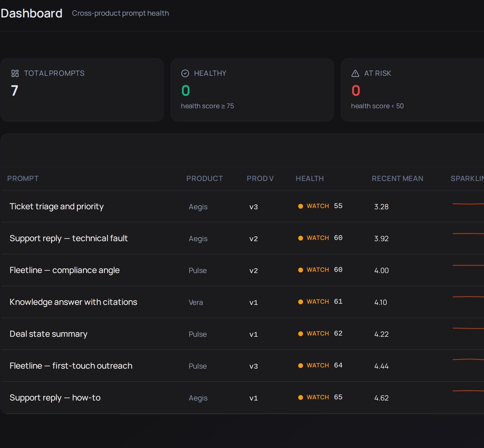The height and width of the screenshot is (448, 484).
Task: Click 'health score < 50' caption
Action: point(377,106)
